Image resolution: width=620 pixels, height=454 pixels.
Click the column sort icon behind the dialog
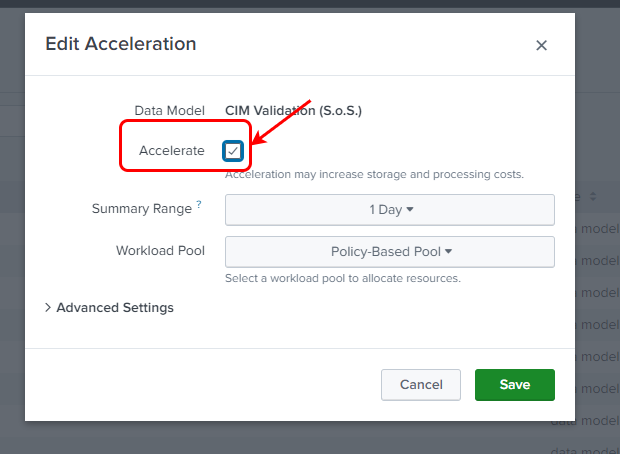pos(593,197)
